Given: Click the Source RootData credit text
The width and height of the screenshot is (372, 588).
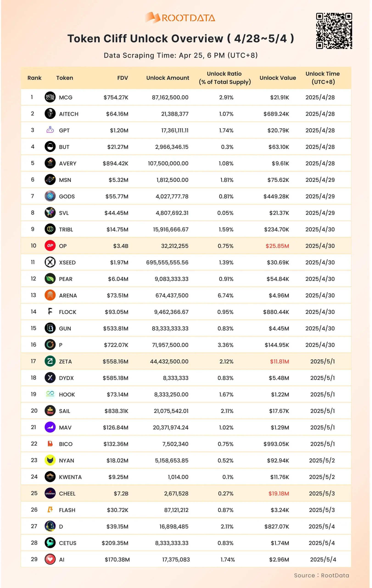Looking at the screenshot, I should (322, 576).
